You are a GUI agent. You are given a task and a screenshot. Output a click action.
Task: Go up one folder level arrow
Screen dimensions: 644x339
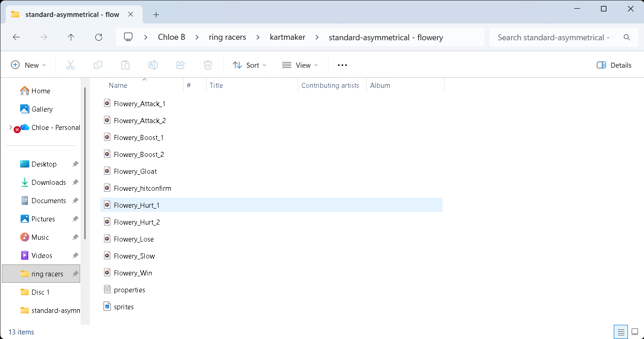click(x=71, y=38)
